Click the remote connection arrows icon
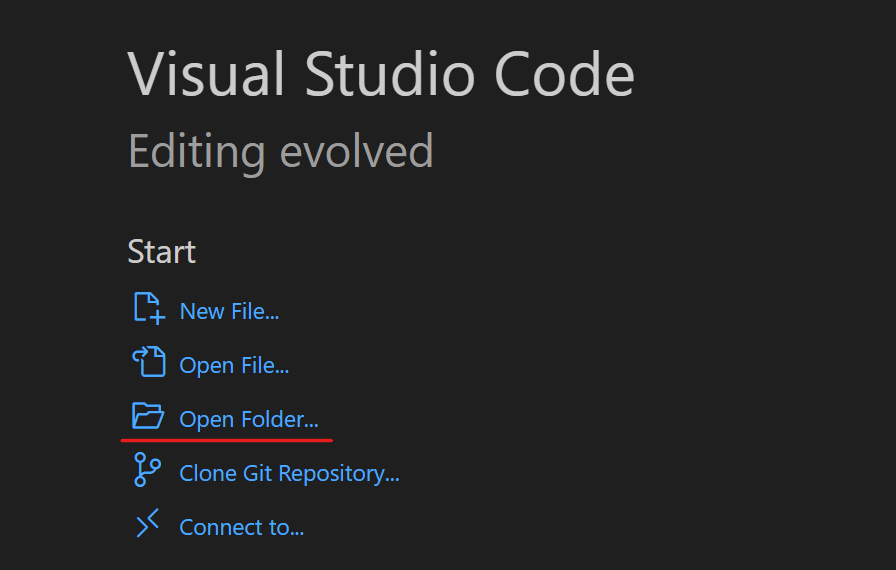The height and width of the screenshot is (570, 896). 147,523
